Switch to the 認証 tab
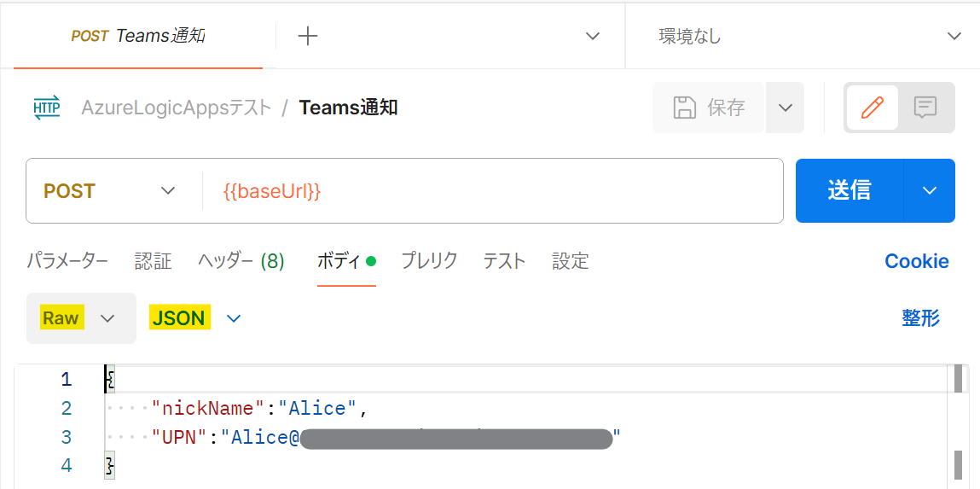The image size is (980, 489). tap(154, 261)
